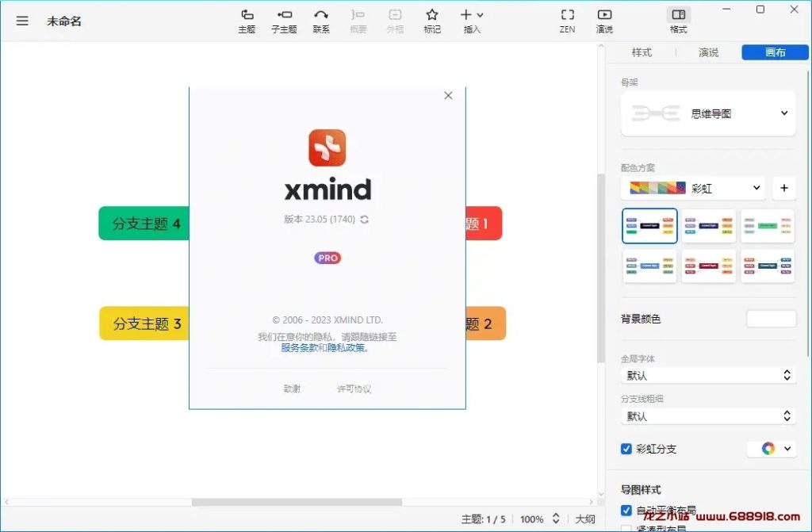Open the 许可协议 license agreement link
The width and height of the screenshot is (812, 532).
pos(354,388)
